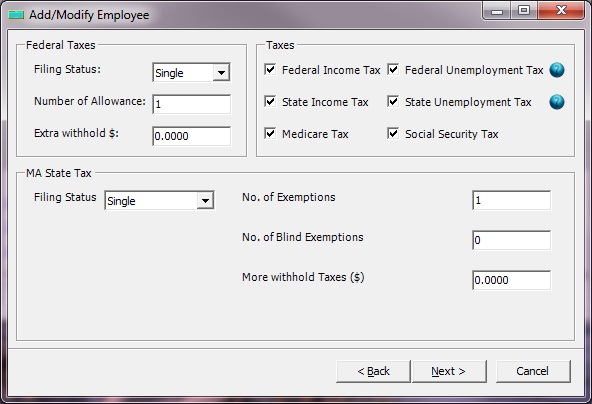592x404 pixels.
Task: Click the Number of Allowance label
Action: pyautogui.click(x=90, y=101)
